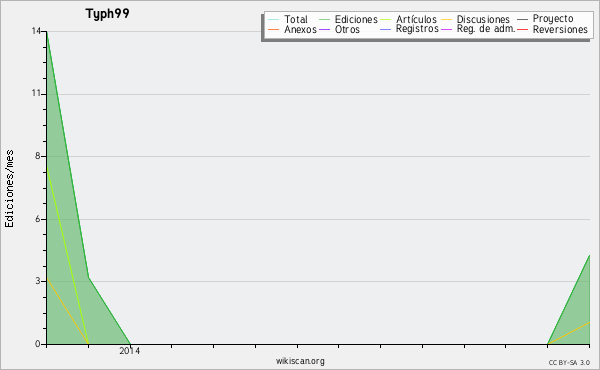Click the y-axis value 0
The width and height of the screenshot is (600, 370).
pos(38,344)
